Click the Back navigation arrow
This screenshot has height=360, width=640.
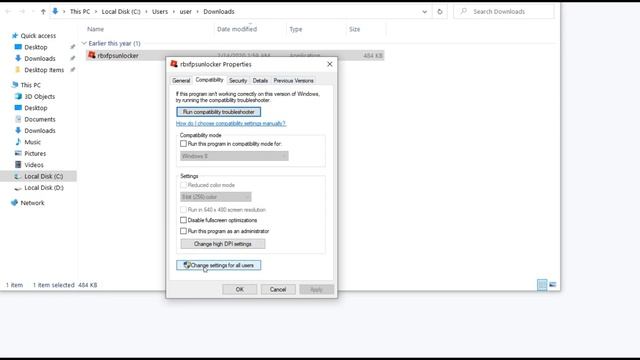[x=8, y=11]
